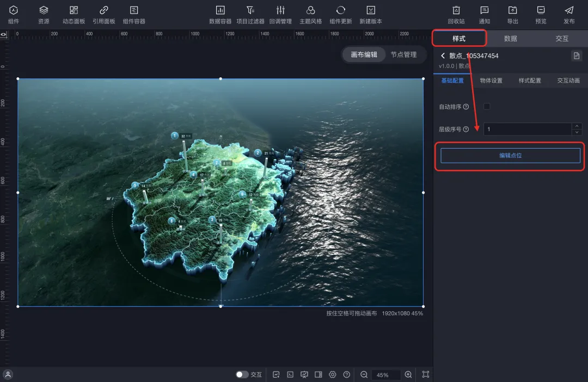
Task: Open the 物体设置 sub-tab
Action: tap(491, 81)
